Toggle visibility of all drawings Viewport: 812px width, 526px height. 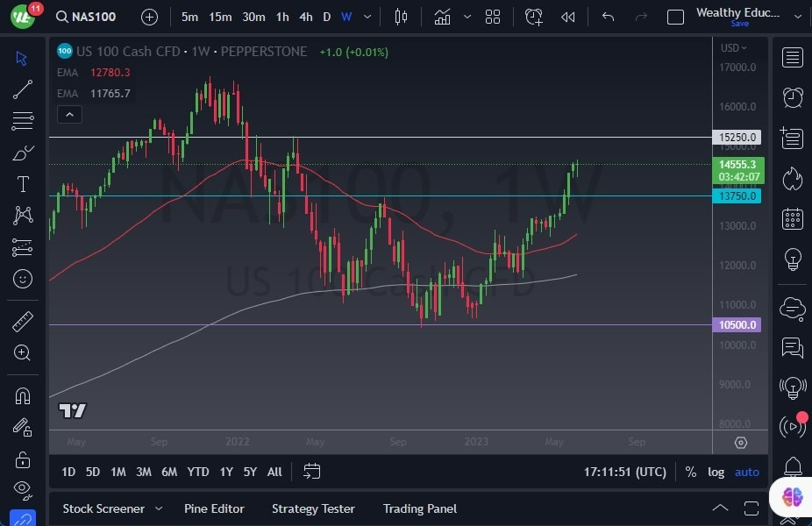click(22, 490)
